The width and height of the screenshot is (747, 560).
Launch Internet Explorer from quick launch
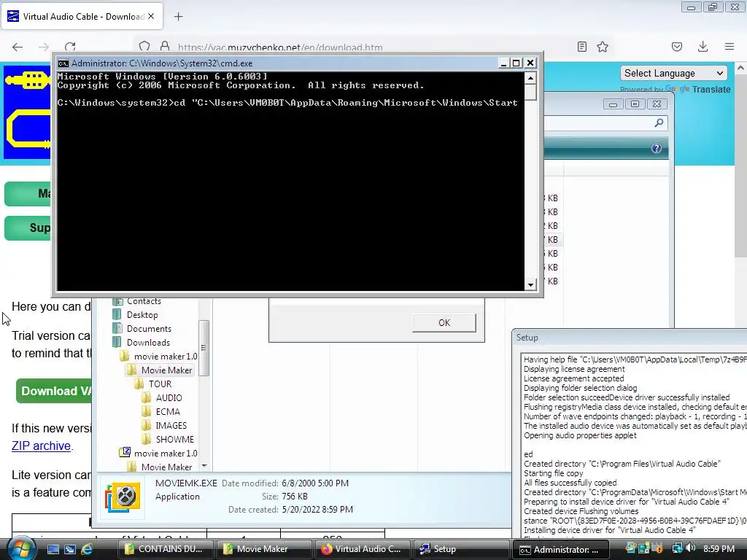pyautogui.click(x=87, y=549)
